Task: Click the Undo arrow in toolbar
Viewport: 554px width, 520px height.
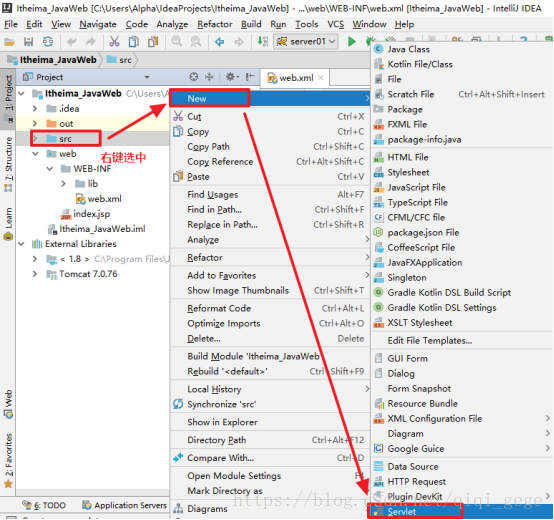Action: [71, 42]
